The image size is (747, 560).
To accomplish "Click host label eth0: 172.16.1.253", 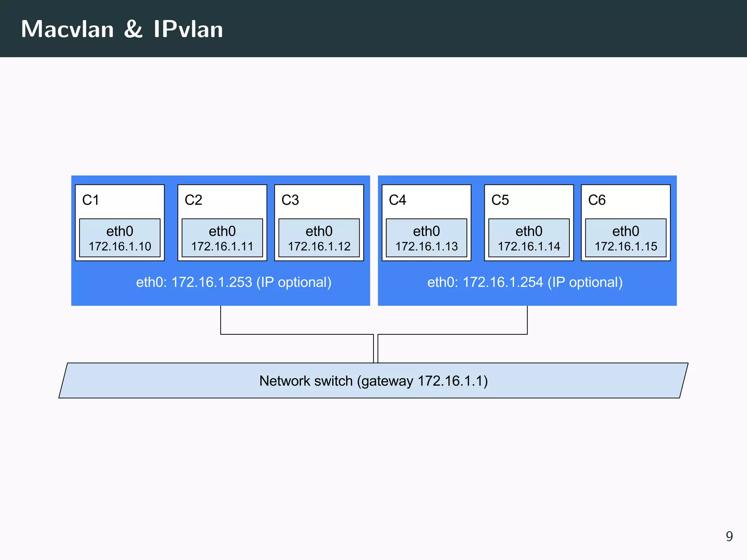I will coord(233,283).
